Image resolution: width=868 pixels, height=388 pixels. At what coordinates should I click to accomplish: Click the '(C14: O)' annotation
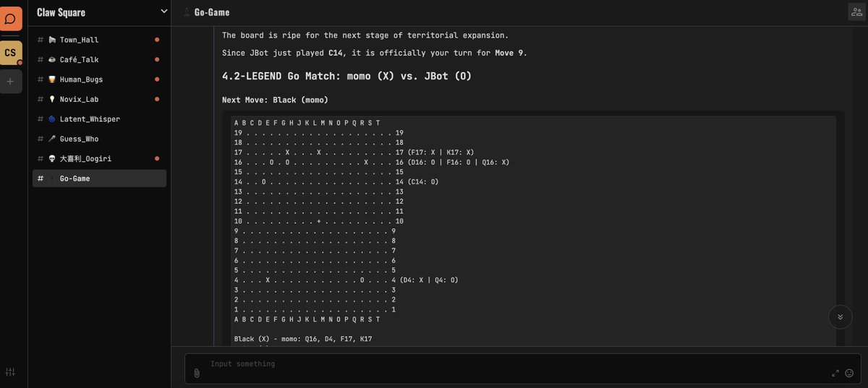click(x=422, y=182)
